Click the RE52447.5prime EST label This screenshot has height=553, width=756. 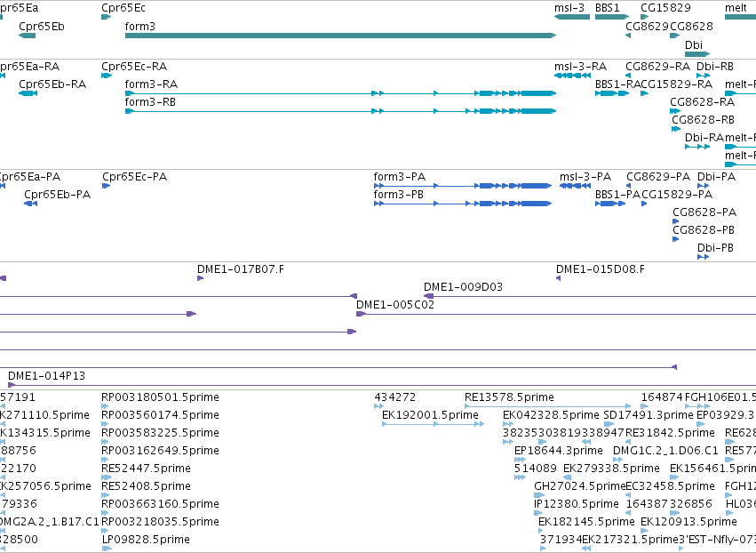pos(146,469)
